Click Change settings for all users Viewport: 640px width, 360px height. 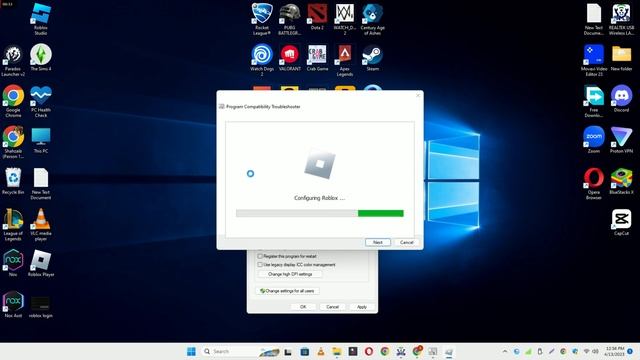tap(287, 291)
